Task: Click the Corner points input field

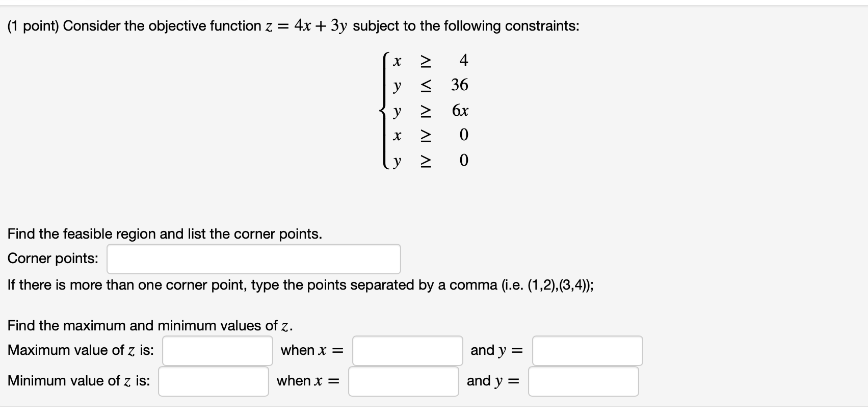Action: point(252,259)
